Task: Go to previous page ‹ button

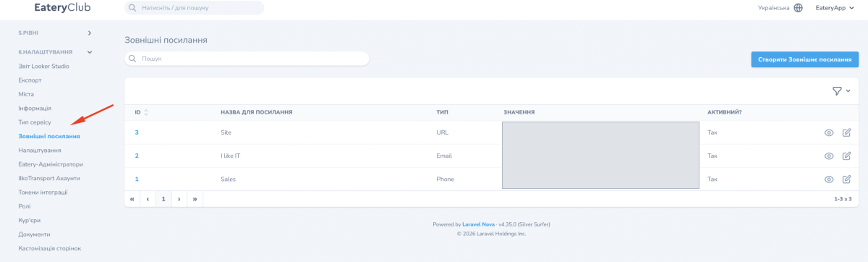Action: (148, 198)
